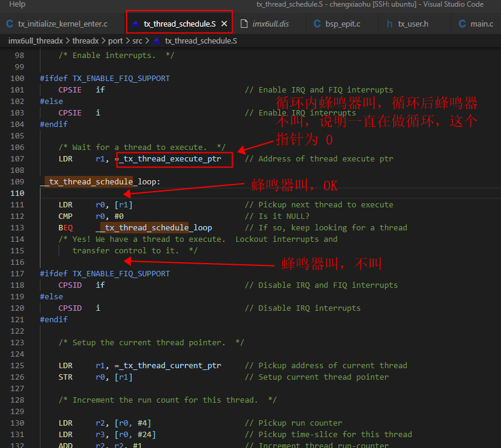This screenshot has width=501, height=448.
Task: Click CPSIE instruction on line 103
Action: click(x=70, y=113)
